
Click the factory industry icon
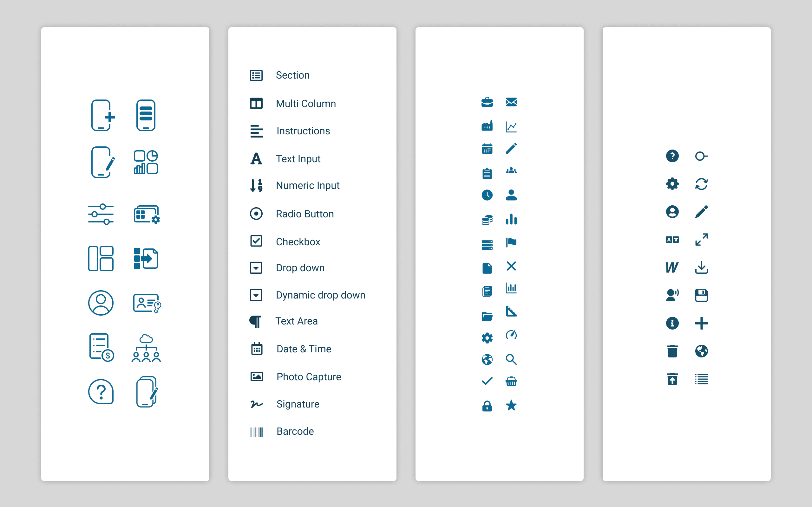click(487, 126)
